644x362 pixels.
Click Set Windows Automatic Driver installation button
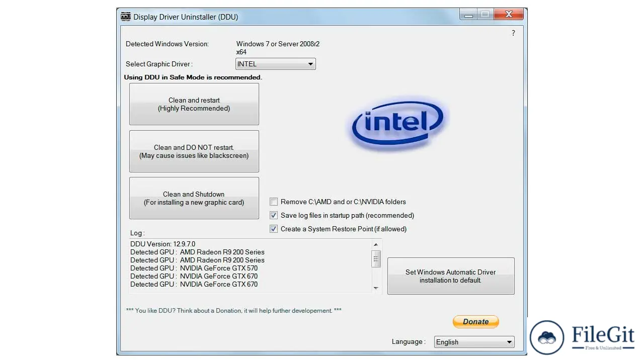coord(451,276)
